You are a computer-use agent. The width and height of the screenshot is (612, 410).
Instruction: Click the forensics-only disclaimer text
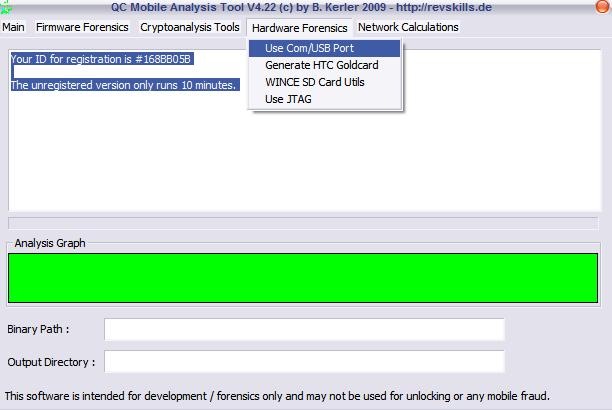coord(277,396)
